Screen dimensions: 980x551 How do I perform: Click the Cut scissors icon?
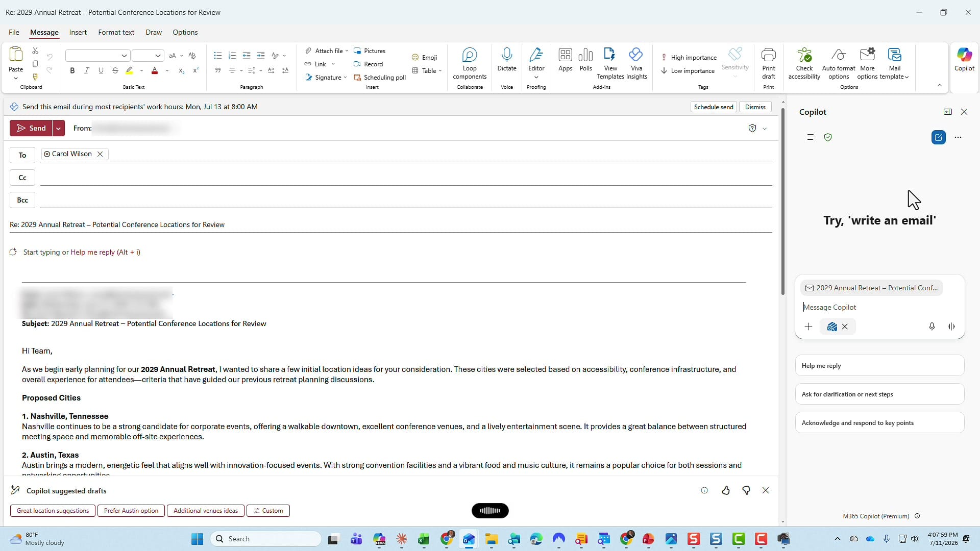pyautogui.click(x=35, y=51)
